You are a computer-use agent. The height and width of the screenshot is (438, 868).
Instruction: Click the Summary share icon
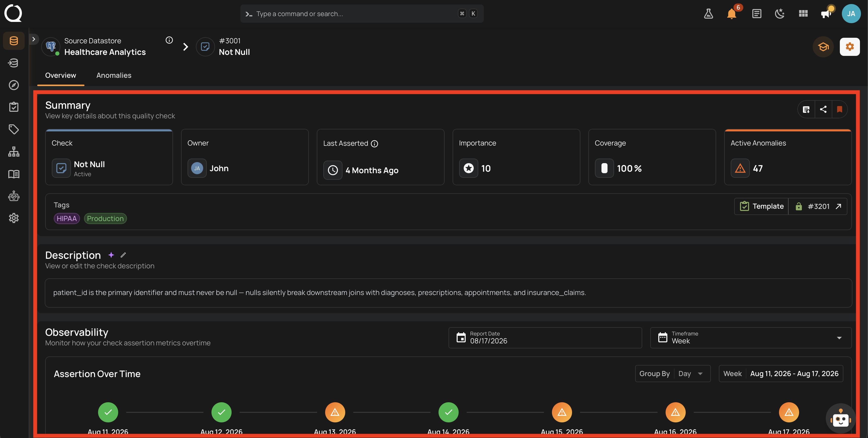[x=823, y=109]
